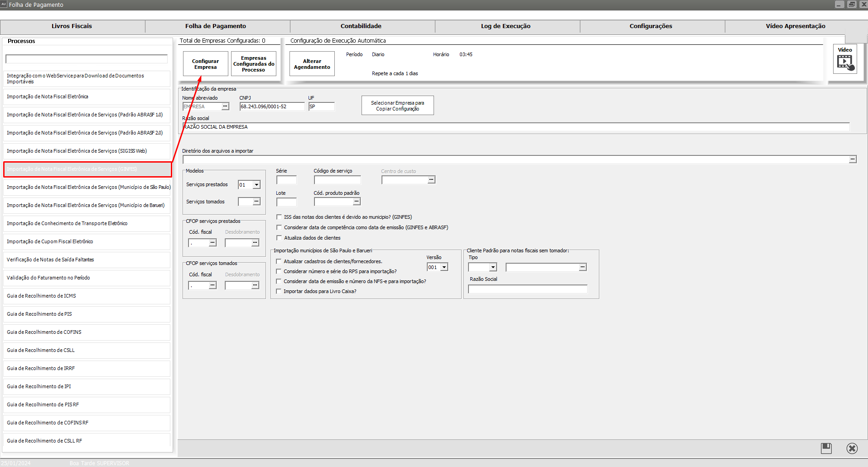868x467 pixels.
Task: Click the Processos search field
Action: 87,59
